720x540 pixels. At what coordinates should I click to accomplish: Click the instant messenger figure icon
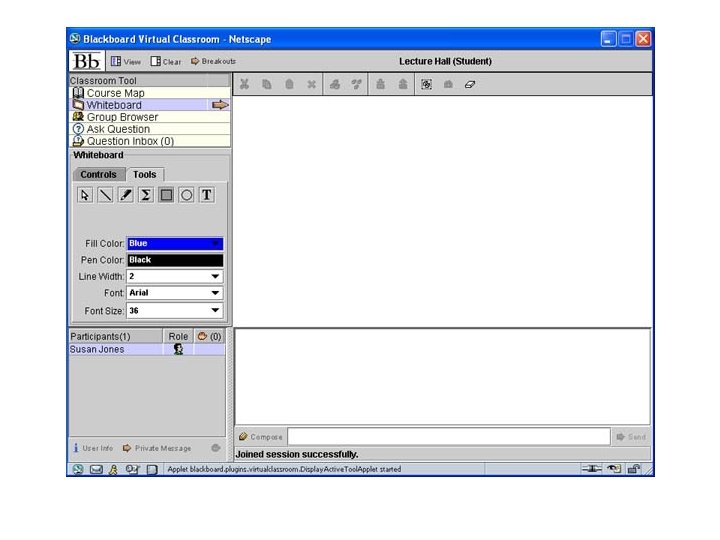pyautogui.click(x=113, y=469)
